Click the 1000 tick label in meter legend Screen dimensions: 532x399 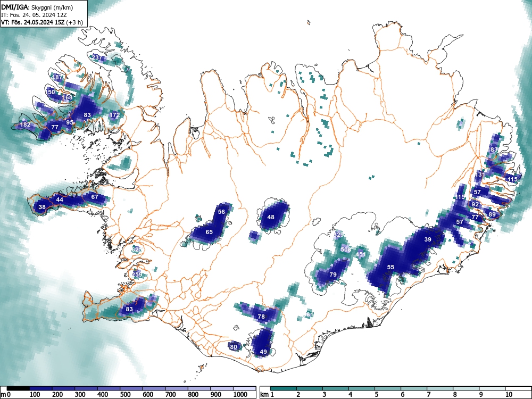240,394
